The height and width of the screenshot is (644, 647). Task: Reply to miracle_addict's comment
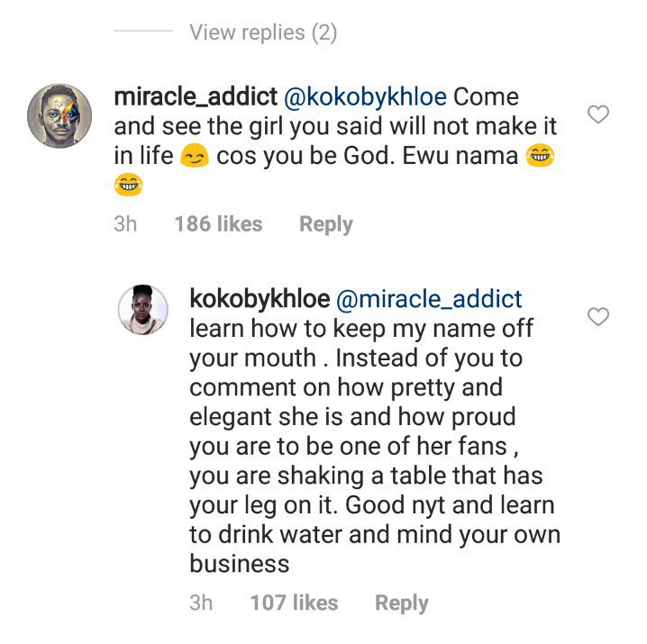(326, 224)
